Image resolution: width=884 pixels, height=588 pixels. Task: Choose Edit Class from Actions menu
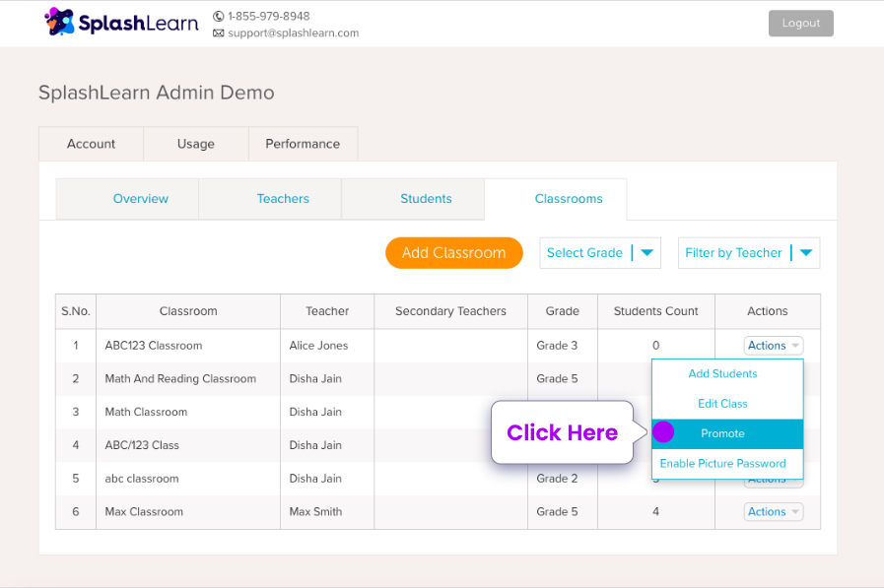727,404
